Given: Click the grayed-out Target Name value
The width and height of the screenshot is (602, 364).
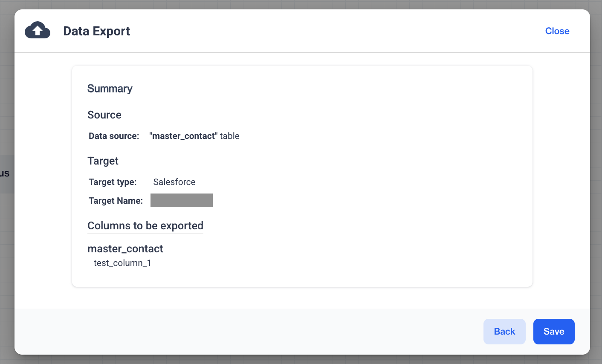Looking at the screenshot, I should (182, 200).
